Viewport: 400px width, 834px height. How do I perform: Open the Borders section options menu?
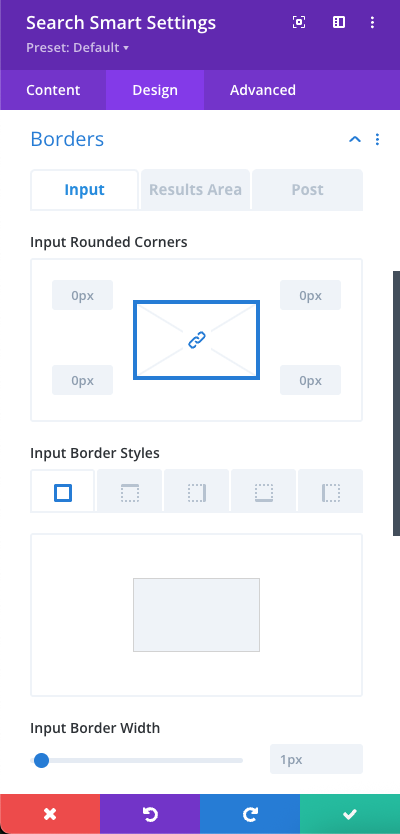coord(377,139)
